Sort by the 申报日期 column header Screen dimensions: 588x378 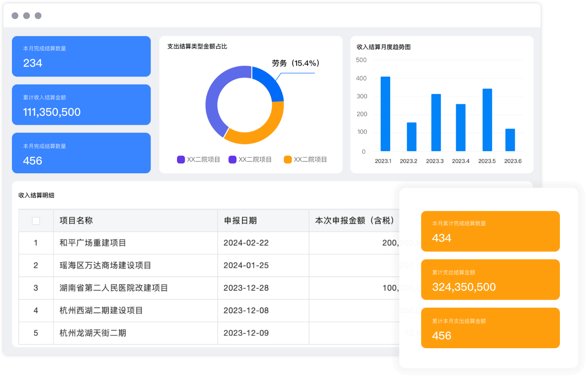[240, 220]
